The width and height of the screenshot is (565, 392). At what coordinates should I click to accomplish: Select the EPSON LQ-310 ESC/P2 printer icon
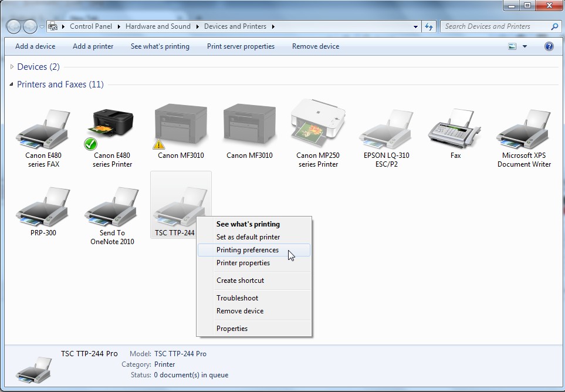(386, 129)
